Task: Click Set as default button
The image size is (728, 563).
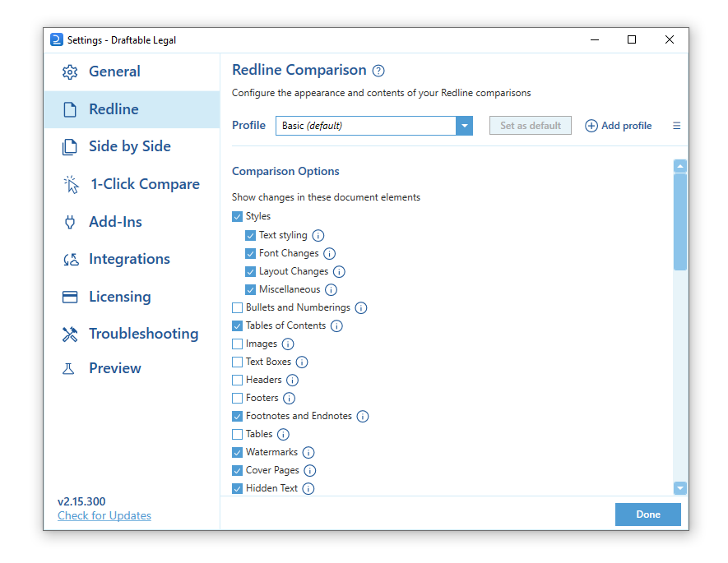Action: pos(531,126)
